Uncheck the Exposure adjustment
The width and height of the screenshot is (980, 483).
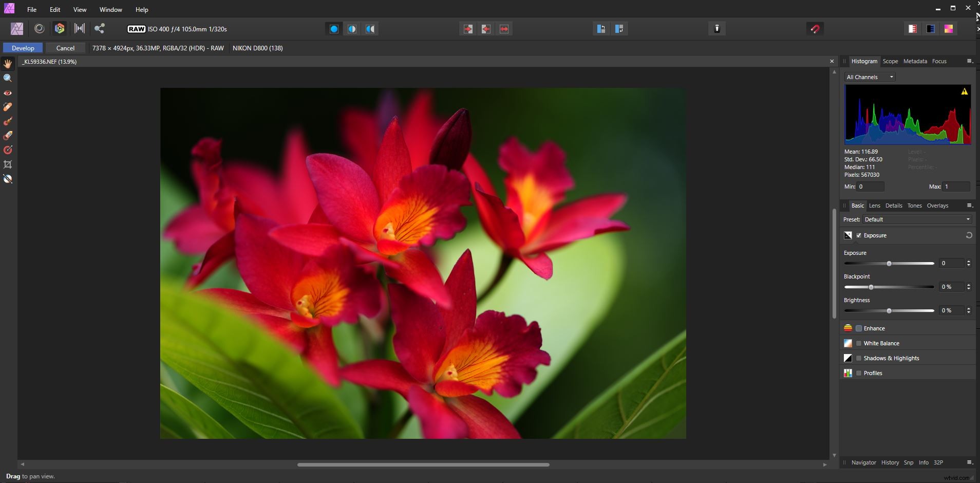click(859, 235)
